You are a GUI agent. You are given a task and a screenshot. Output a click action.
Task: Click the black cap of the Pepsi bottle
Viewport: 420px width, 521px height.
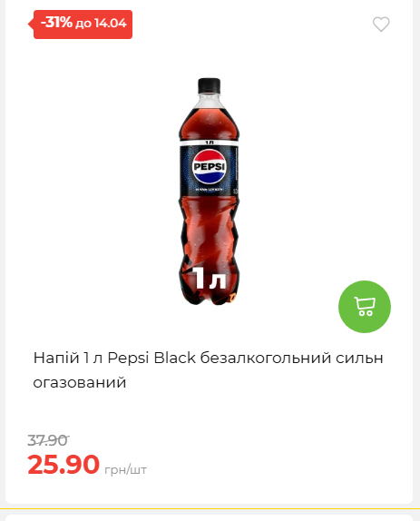(x=210, y=85)
